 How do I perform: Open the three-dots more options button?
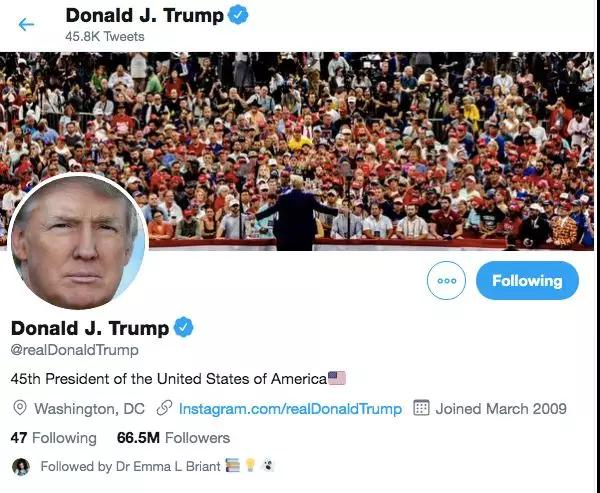pyautogui.click(x=446, y=280)
